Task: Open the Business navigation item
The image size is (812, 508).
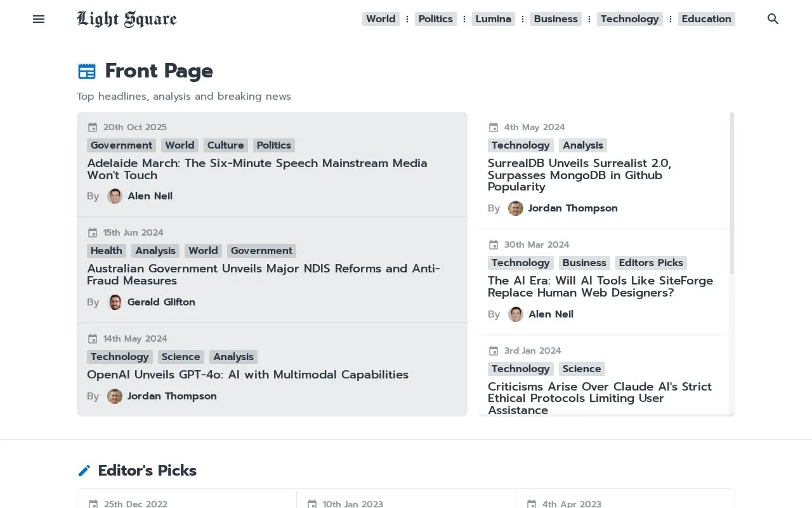Action: tap(556, 19)
